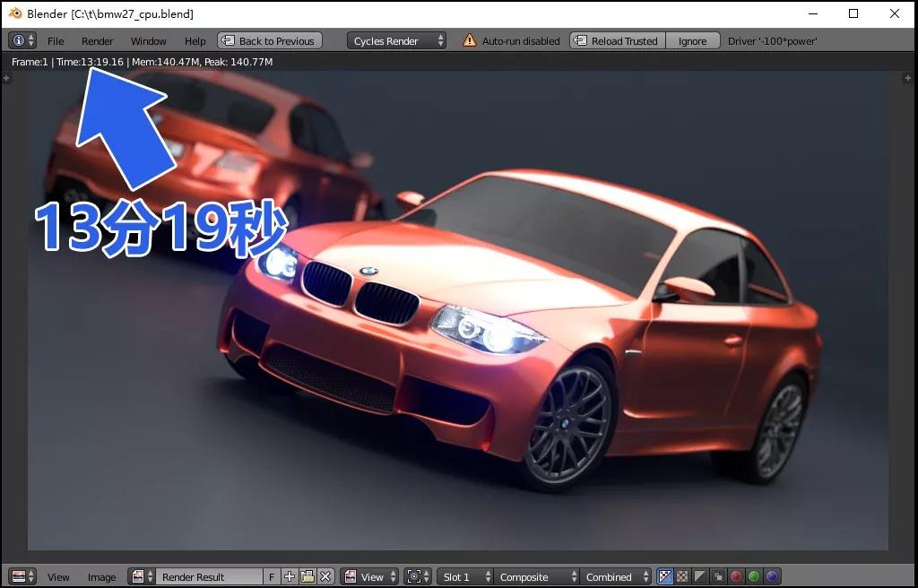918x588 pixels.
Task: Unlink image with X icon
Action: 325,576
